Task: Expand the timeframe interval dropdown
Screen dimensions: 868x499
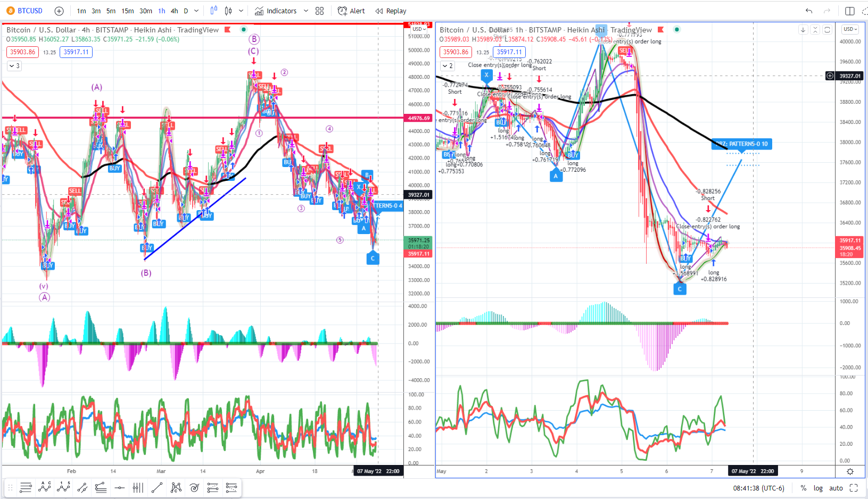Action: click(x=196, y=11)
